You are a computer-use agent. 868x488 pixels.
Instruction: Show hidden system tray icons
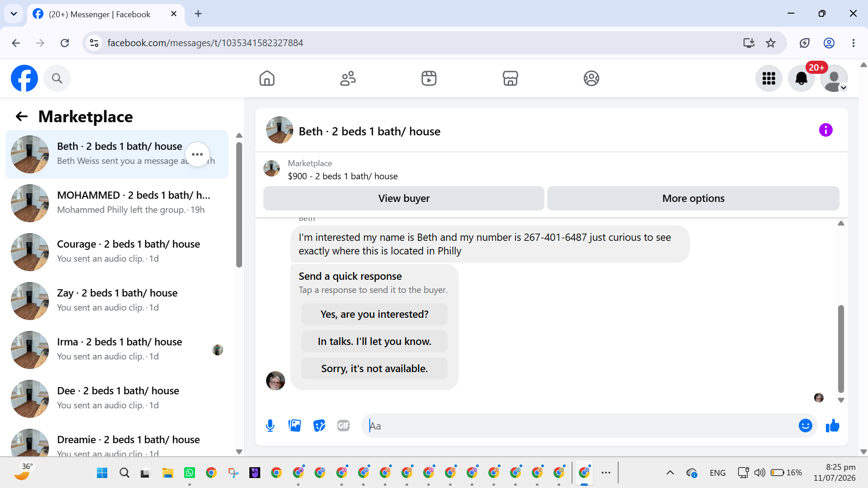(x=670, y=473)
